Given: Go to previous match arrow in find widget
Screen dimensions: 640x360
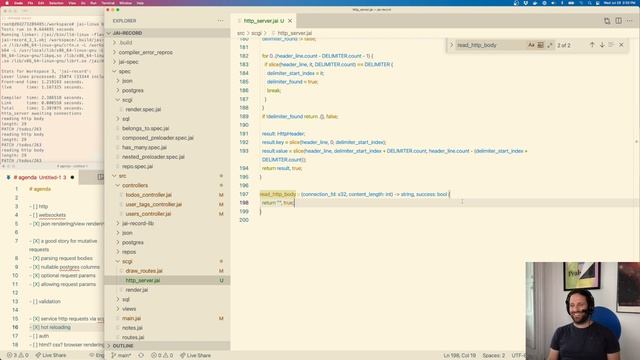Looking at the screenshot, I should pos(592,45).
